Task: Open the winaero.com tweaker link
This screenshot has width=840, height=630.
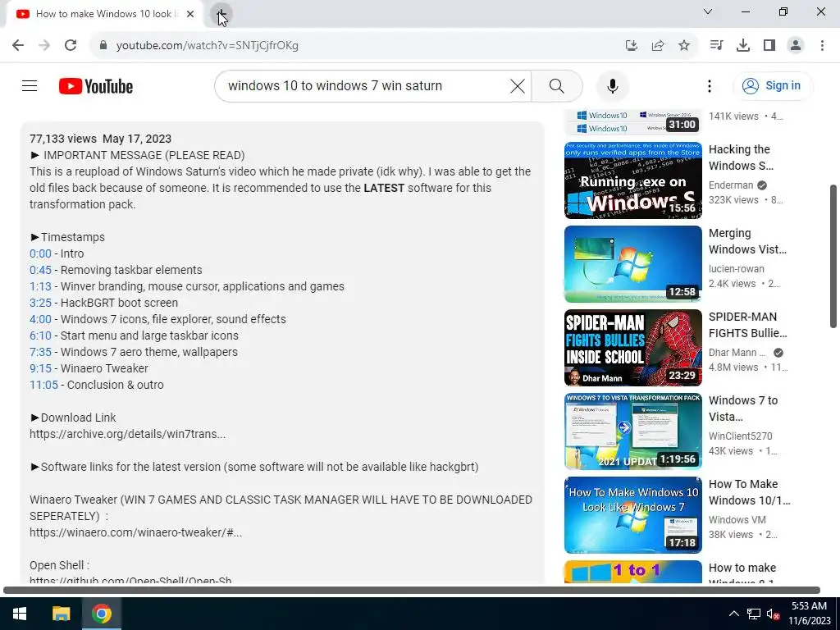Action: click(x=135, y=532)
